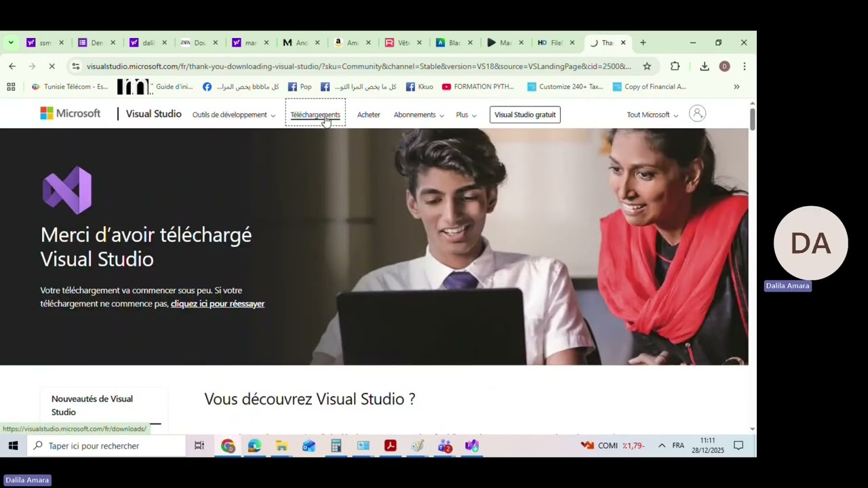Image resolution: width=868 pixels, height=488 pixels.
Task: Open the apps grid in bookmarks bar
Action: 11,87
